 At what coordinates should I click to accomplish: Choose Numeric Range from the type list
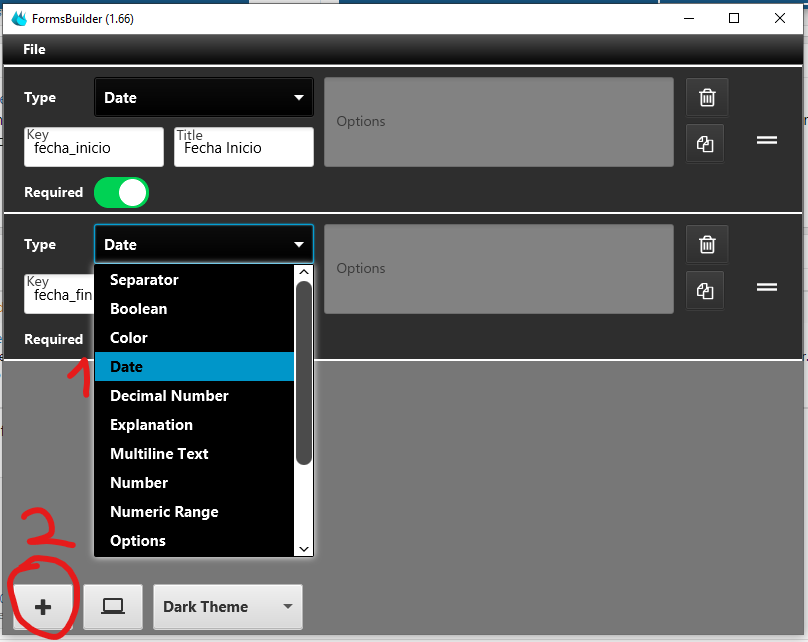pyautogui.click(x=194, y=512)
